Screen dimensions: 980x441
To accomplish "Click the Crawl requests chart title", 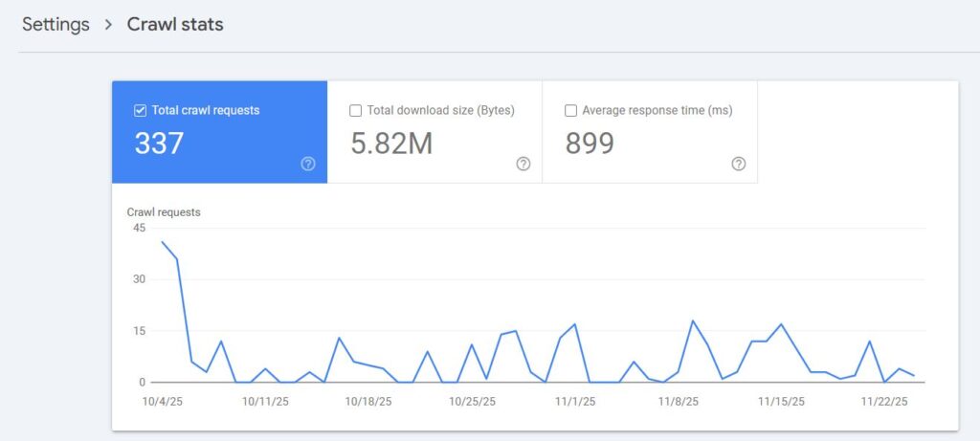I will [164, 212].
